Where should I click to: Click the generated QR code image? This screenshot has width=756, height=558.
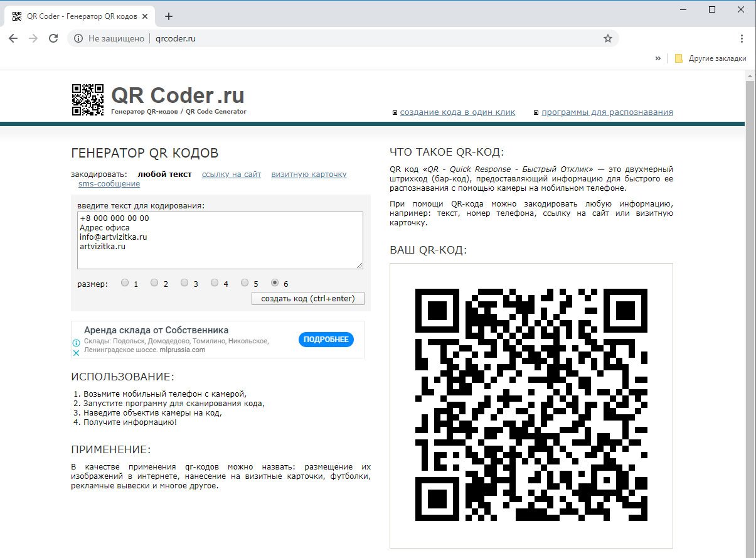pos(531,405)
